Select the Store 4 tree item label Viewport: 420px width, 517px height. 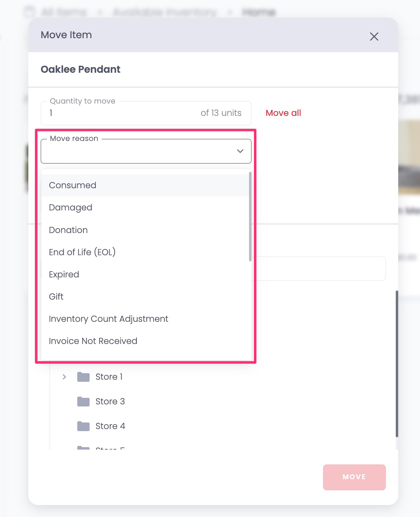(110, 426)
